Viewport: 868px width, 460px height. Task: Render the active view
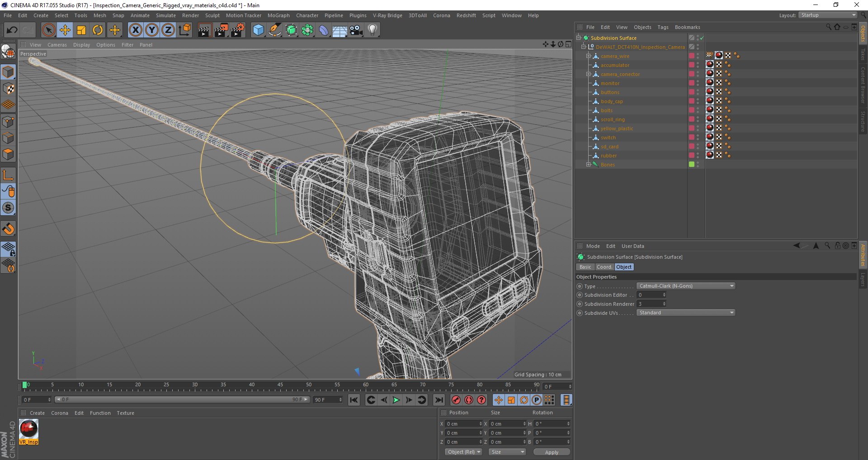(x=204, y=30)
